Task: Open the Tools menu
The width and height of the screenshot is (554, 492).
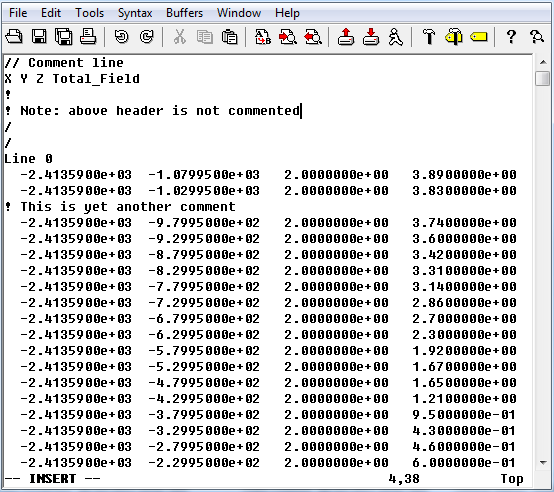Action: [89, 13]
